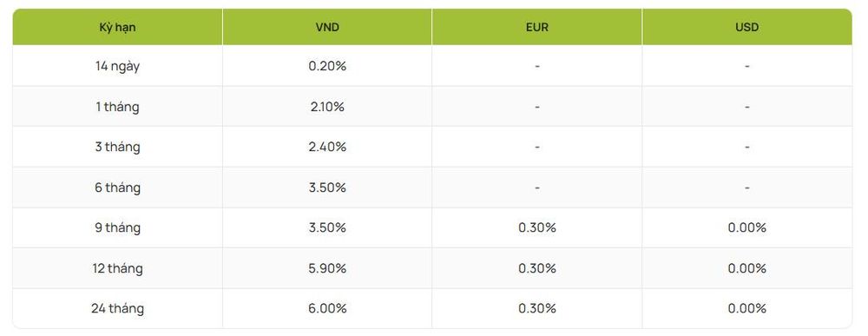Screen dimensions: 868x336
Task: Select the 2.10% VND rate
Action: click(x=327, y=106)
